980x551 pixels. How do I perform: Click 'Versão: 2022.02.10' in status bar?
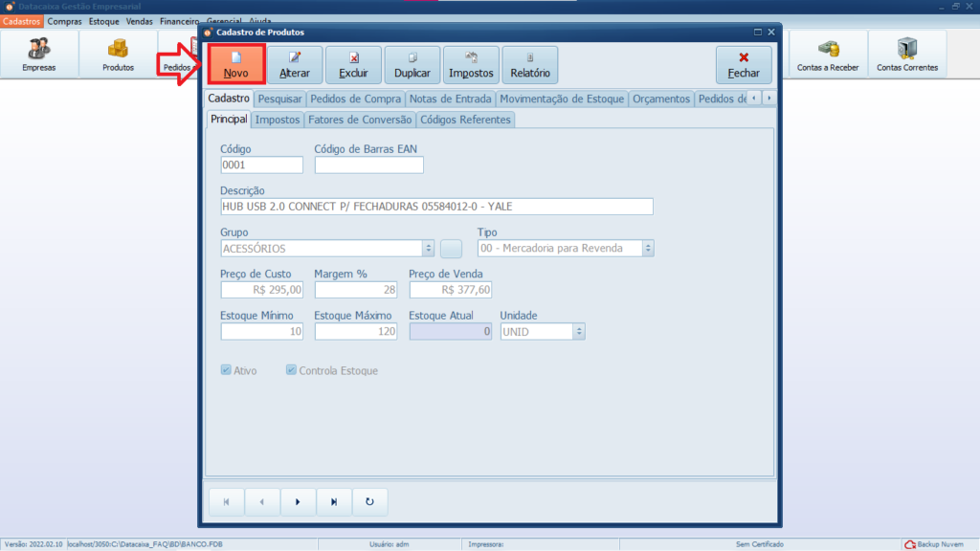pyautogui.click(x=33, y=544)
